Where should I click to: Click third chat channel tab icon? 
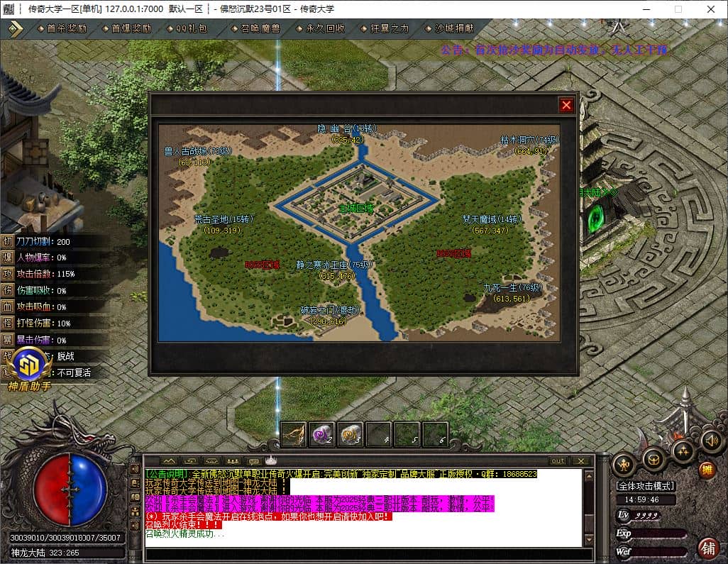click(211, 461)
